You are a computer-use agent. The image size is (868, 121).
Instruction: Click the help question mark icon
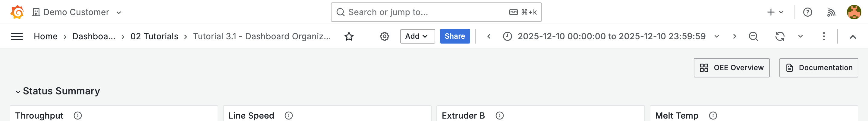click(807, 12)
